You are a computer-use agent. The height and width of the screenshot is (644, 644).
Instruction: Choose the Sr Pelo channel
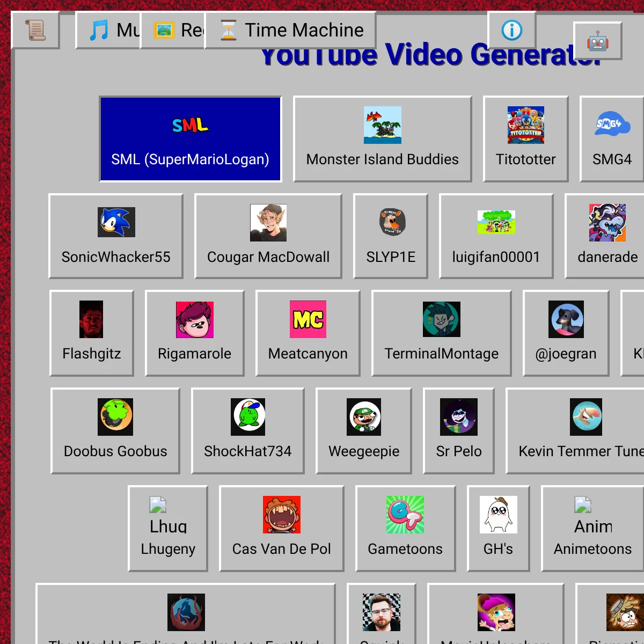click(x=459, y=431)
